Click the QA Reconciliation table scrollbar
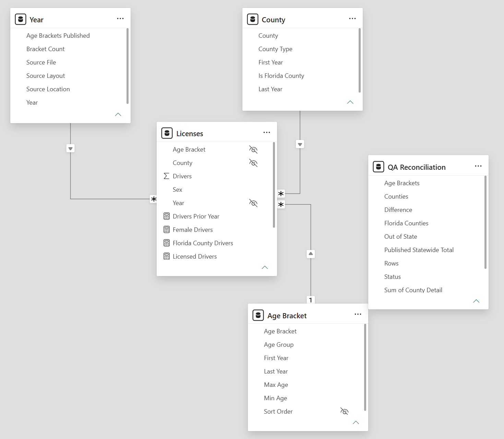Screen dimensions: 504x439 click(485, 222)
